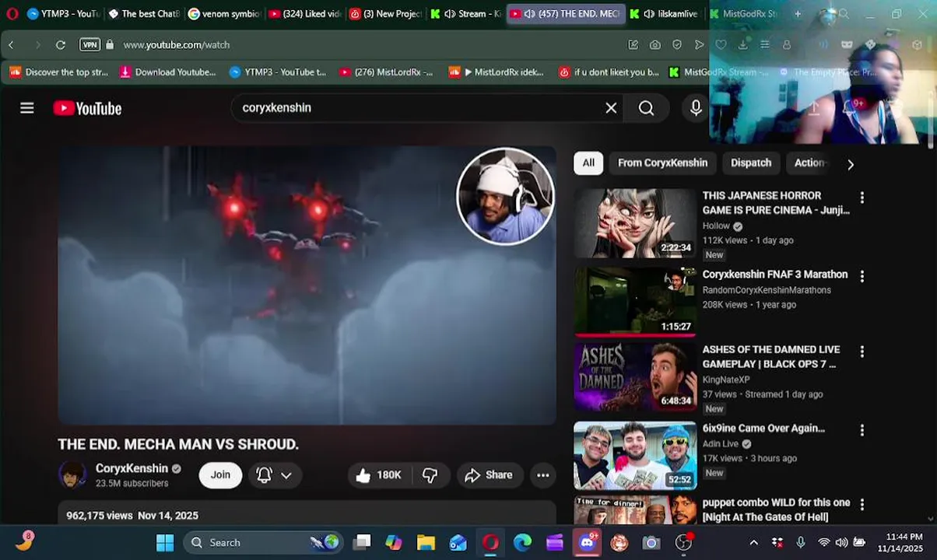The image size is (937, 560).
Task: Click the circular facecam overlay in video
Action: click(505, 196)
